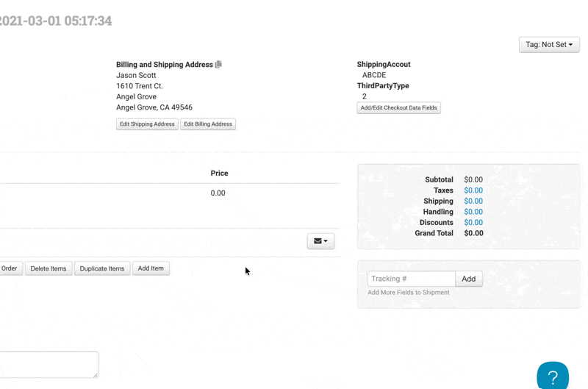
Task: Open the envelope email dropdown
Action: [320, 241]
